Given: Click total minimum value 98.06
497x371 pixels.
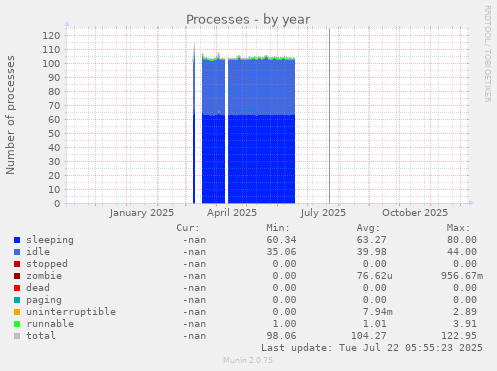Looking at the screenshot, I should pyautogui.click(x=281, y=336).
